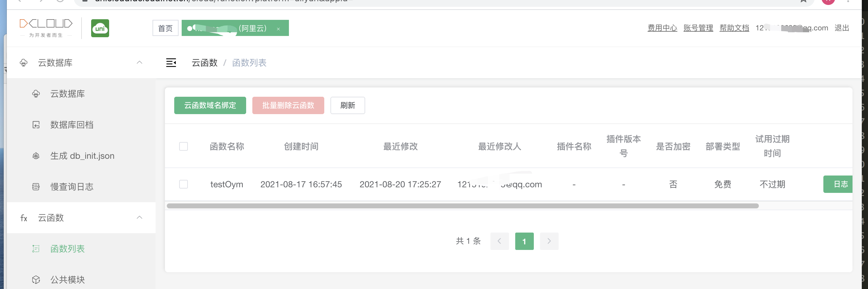
Task: Click the 刷新 button
Action: [x=348, y=105]
